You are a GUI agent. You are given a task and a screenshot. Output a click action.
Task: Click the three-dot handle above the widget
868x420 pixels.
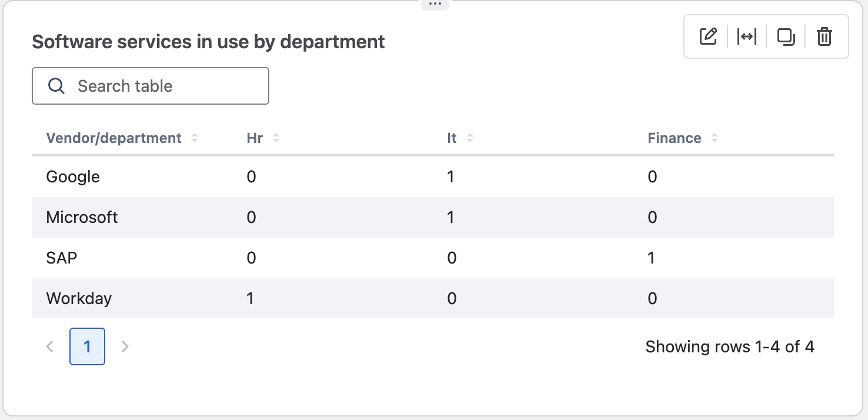coord(435,4)
